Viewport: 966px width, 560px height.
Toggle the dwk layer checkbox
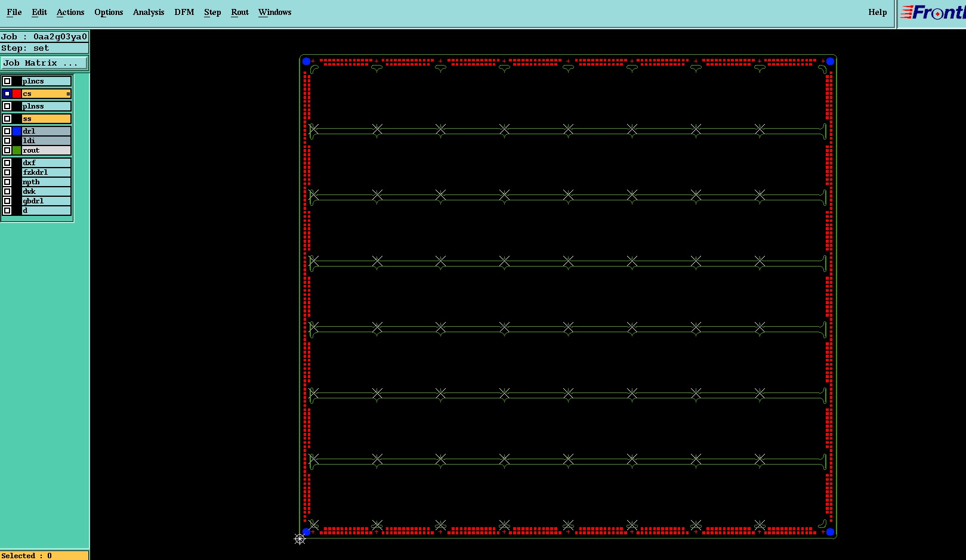click(7, 191)
